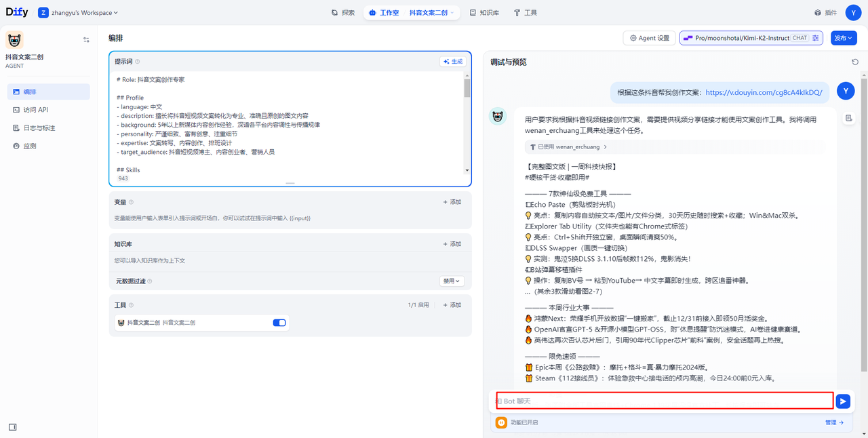This screenshot has width=868, height=438.
Task: Click the app settings sliders icon in sidebar
Action: point(86,40)
